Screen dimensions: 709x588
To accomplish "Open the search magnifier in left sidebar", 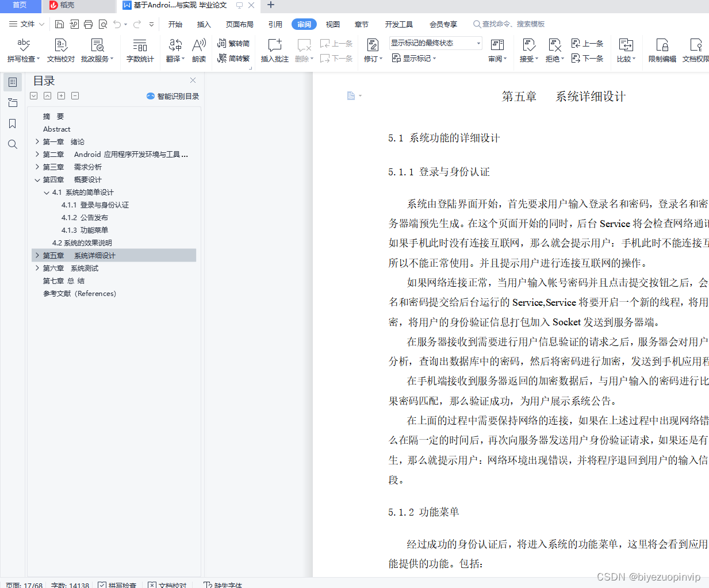I will coord(13,144).
